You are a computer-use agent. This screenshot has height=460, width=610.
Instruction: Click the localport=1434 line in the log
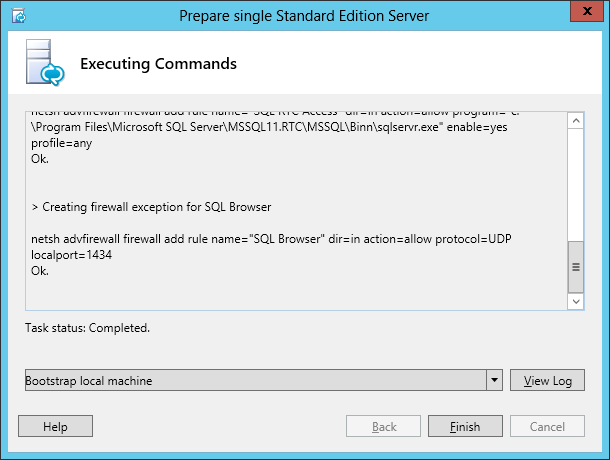click(64, 256)
